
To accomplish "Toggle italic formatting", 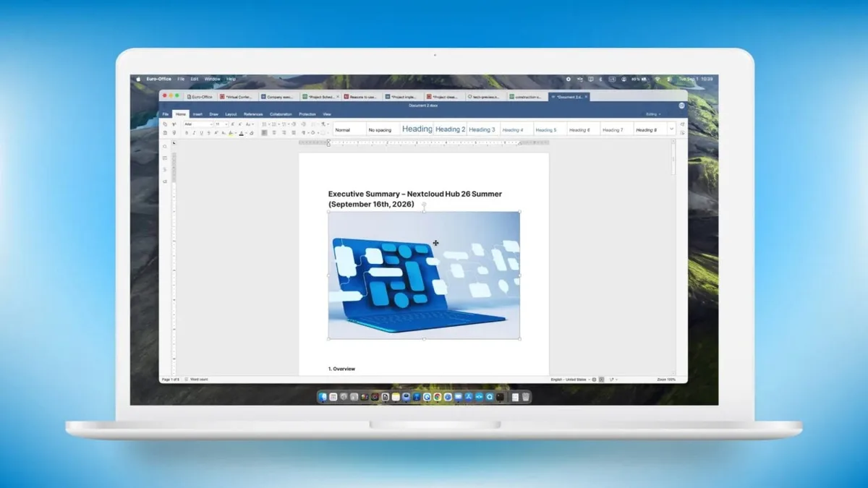I will click(x=194, y=133).
